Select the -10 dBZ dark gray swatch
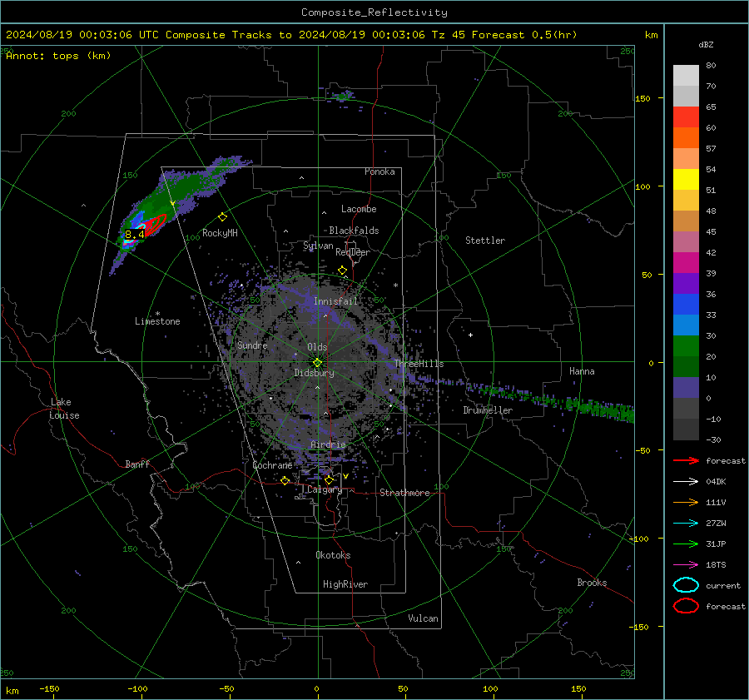 pyautogui.click(x=686, y=429)
